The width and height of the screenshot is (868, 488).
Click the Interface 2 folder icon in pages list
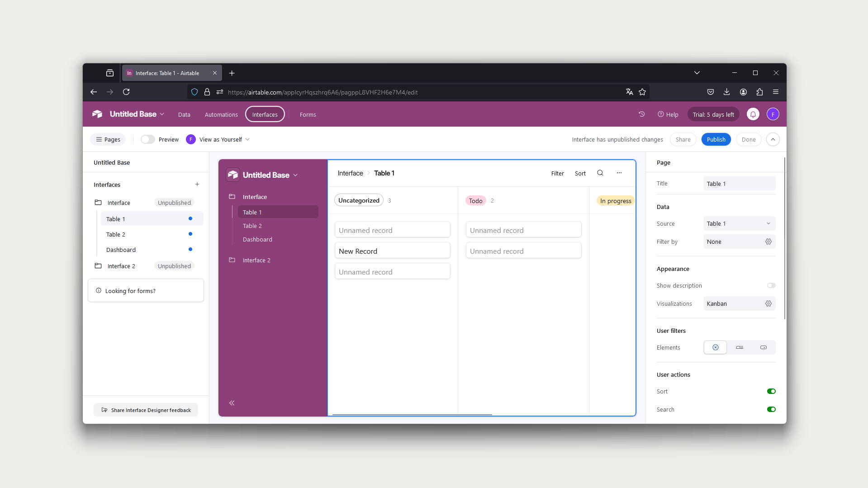coord(98,266)
